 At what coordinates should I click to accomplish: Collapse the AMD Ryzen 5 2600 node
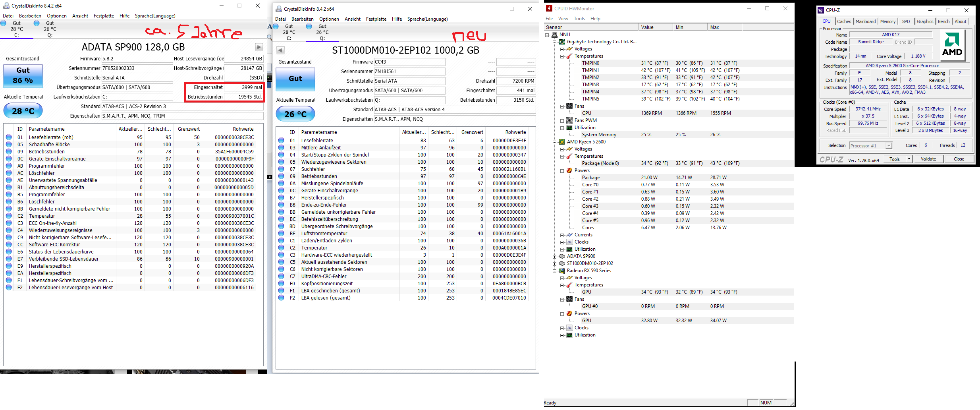coord(555,142)
